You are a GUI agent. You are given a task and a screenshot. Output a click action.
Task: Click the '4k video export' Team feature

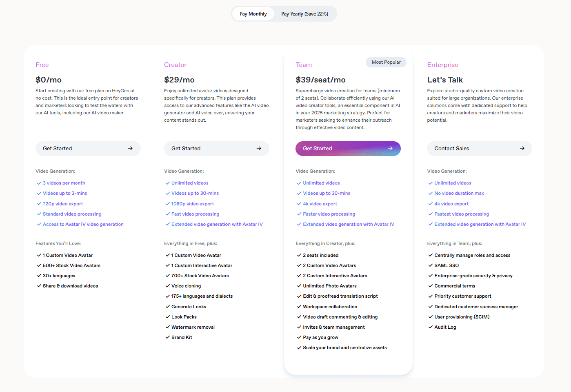(x=320, y=204)
